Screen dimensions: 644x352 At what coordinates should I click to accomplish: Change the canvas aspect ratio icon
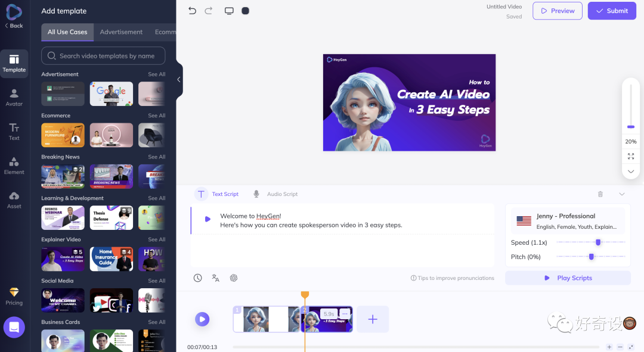click(229, 11)
